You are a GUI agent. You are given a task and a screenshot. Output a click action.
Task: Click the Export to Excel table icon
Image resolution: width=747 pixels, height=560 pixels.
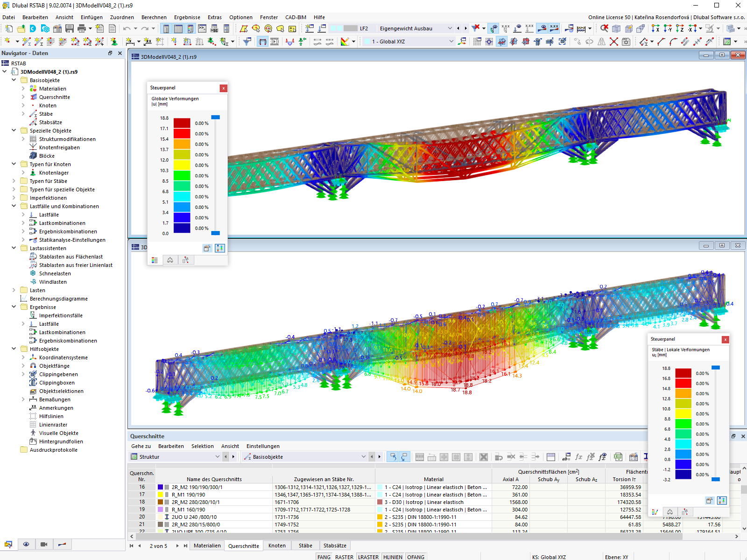point(618,457)
